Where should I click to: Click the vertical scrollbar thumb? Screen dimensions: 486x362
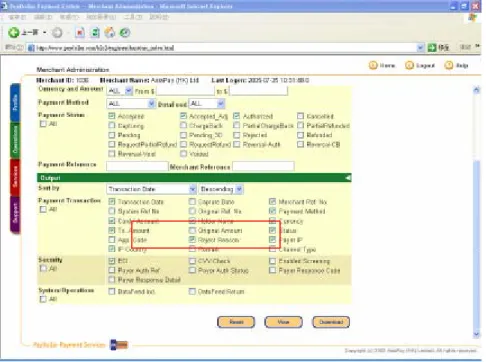point(477,245)
